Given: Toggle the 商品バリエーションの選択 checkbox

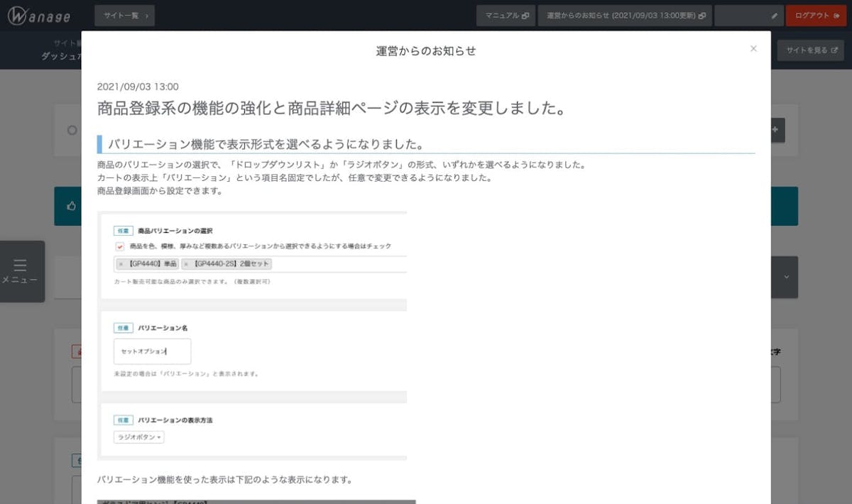Looking at the screenshot, I should (x=119, y=246).
